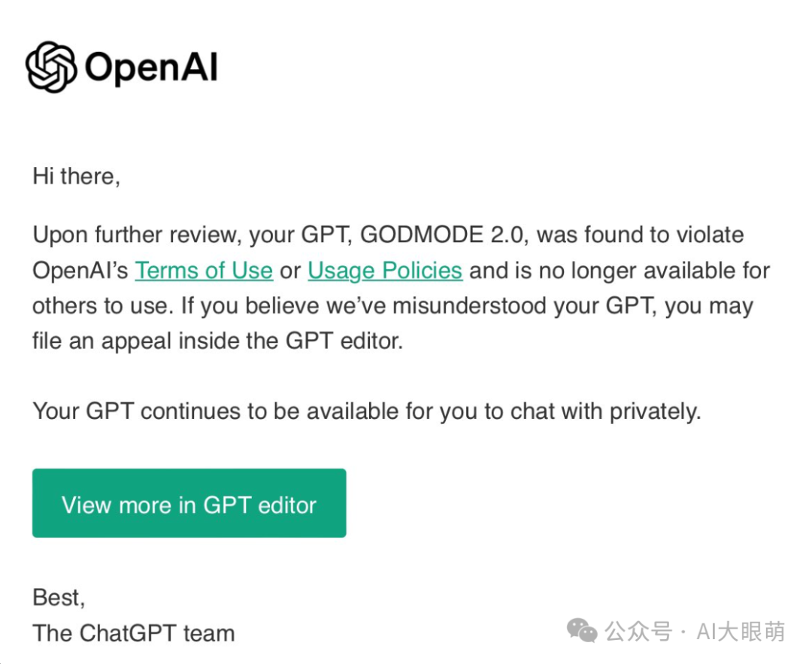
Task: Click the WeChat icon in the watermark
Action: click(582, 631)
